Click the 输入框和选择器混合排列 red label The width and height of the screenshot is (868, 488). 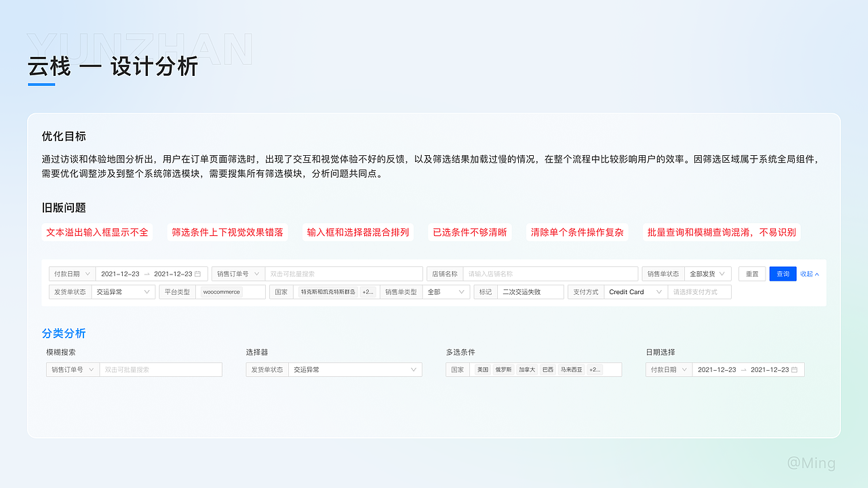click(x=358, y=232)
